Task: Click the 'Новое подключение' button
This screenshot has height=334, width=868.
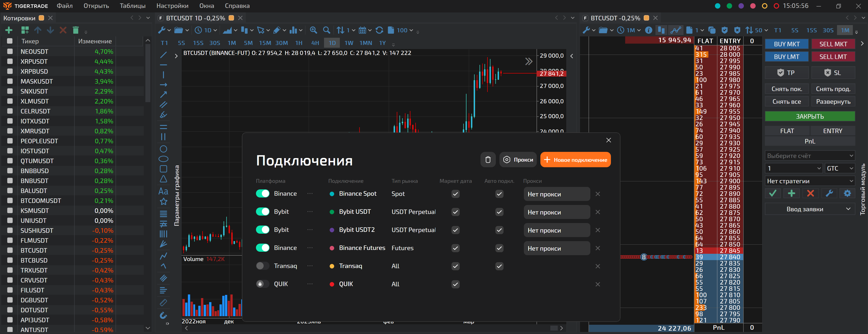Action: pos(575,160)
